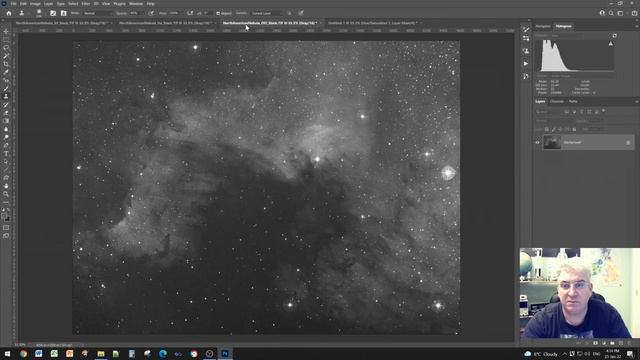The image size is (640, 360).
Task: Click the background color swatch
Action: [x=7, y=219]
